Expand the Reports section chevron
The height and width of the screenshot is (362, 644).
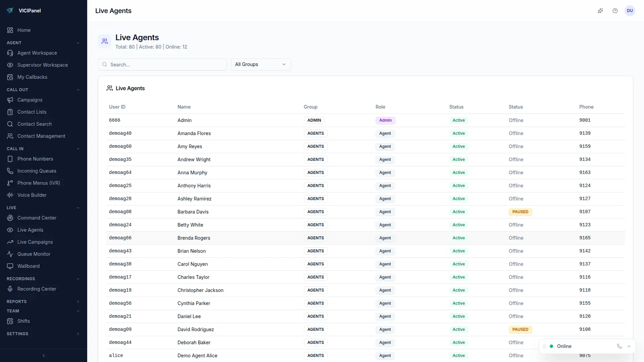click(78, 301)
